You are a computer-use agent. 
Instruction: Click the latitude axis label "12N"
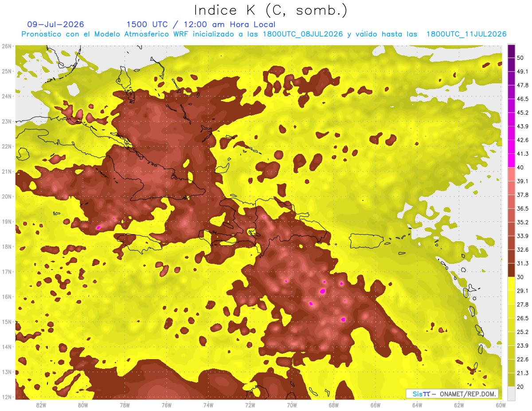(x=6, y=397)
